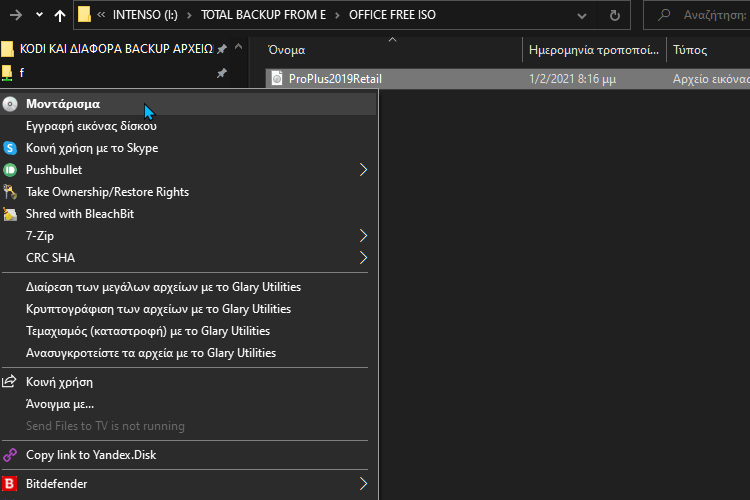
Task: Expand the address bar history dropdown
Action: 582,16
